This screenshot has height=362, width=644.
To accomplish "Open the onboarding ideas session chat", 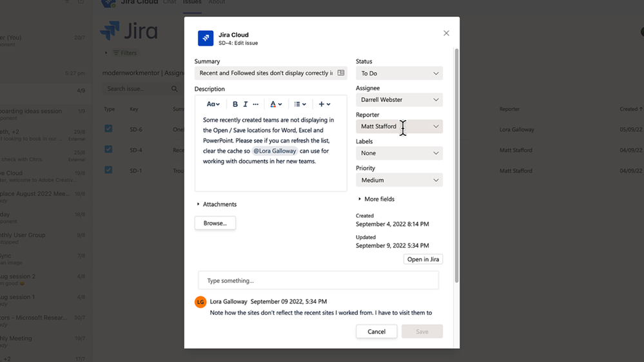I will coord(43,114).
